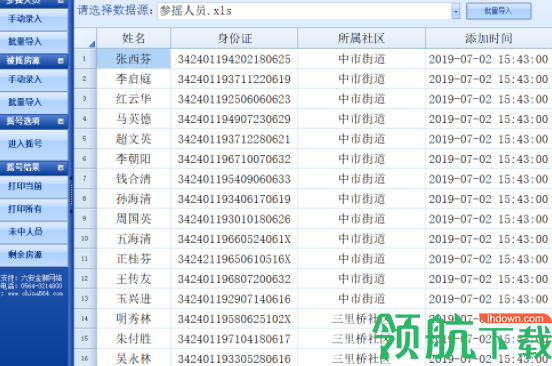Click 批量导入 button beside data source
Viewport: 552px width, 366px height.
click(x=498, y=11)
